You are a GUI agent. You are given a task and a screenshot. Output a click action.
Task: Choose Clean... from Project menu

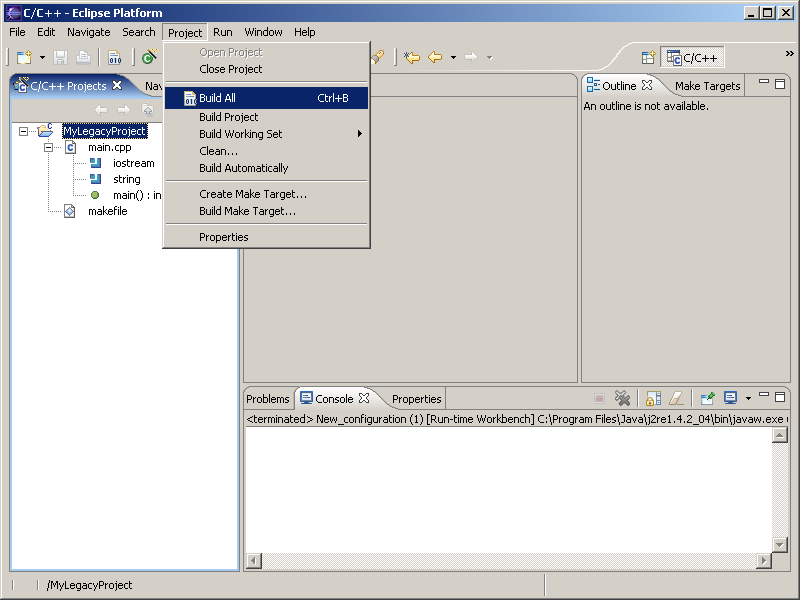click(x=218, y=151)
